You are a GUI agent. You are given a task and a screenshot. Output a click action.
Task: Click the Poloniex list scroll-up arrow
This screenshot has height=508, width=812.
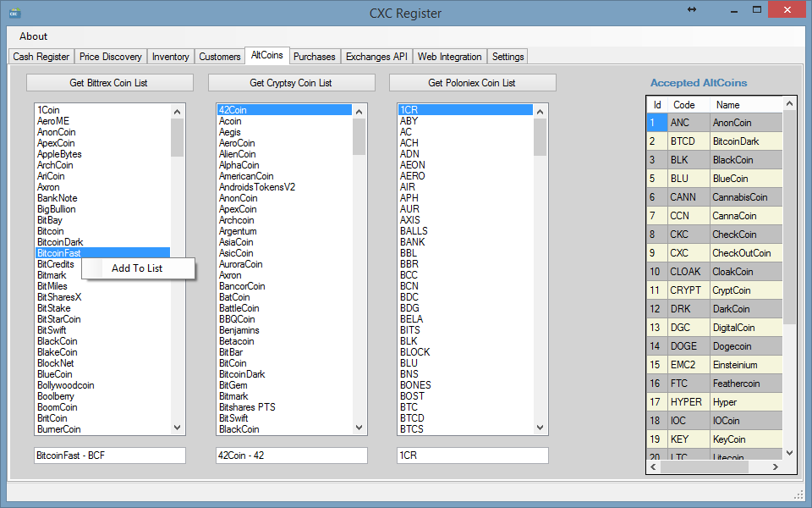tap(540, 112)
